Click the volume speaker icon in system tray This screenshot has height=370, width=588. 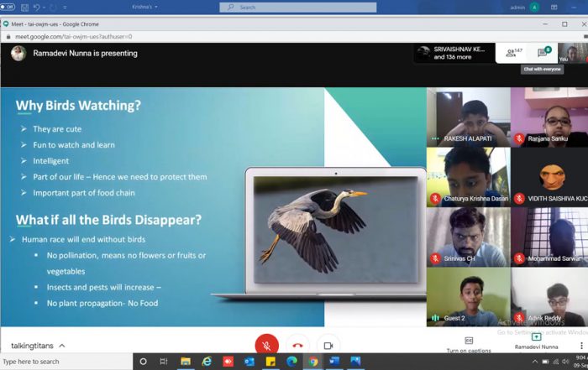[565, 362]
